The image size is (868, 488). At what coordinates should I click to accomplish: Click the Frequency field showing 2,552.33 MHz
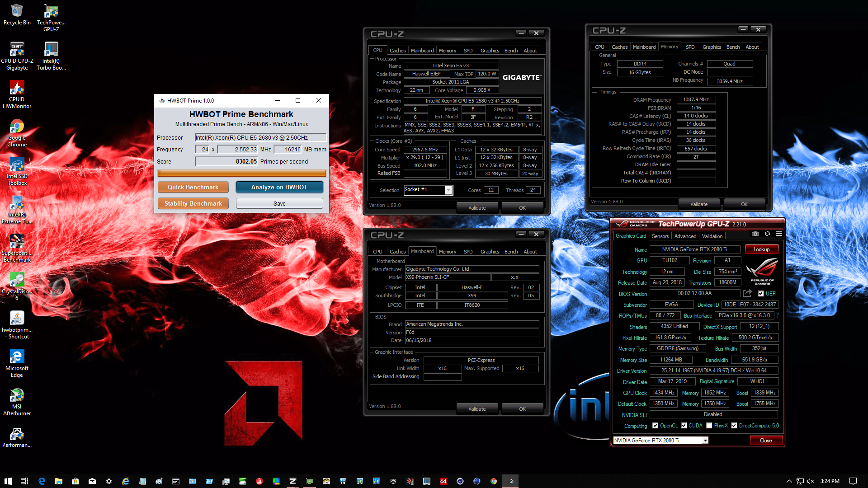[x=238, y=149]
